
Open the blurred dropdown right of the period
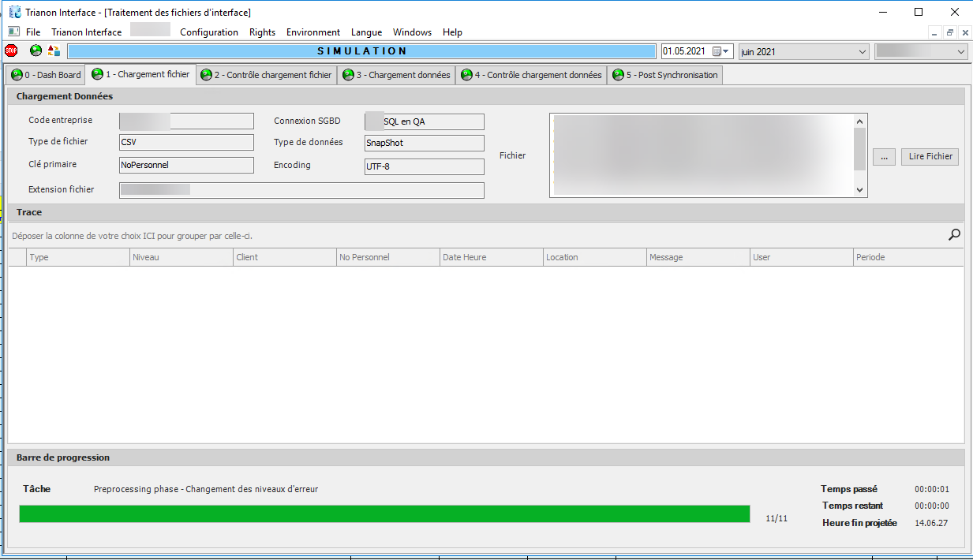[x=960, y=51]
